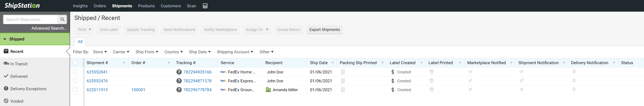Click the Export Shipments button
This screenshot has height=106, width=644.
coord(325,30)
